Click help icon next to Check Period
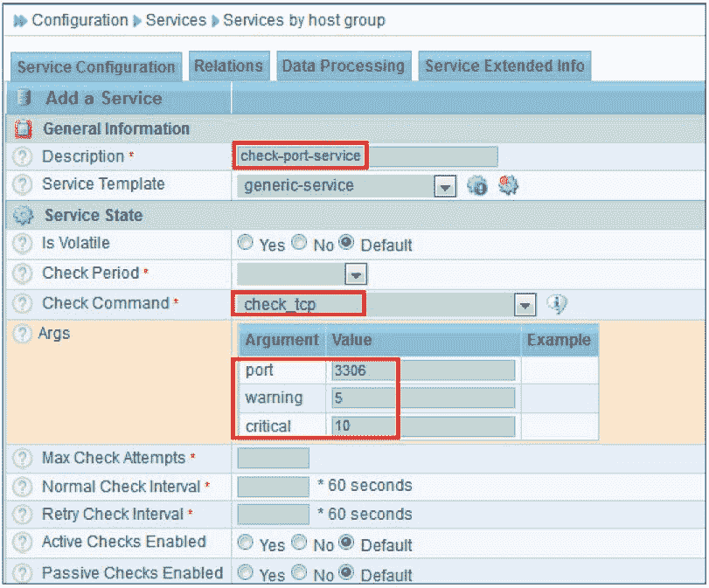Viewport: 709px width, 588px height. 24,273
